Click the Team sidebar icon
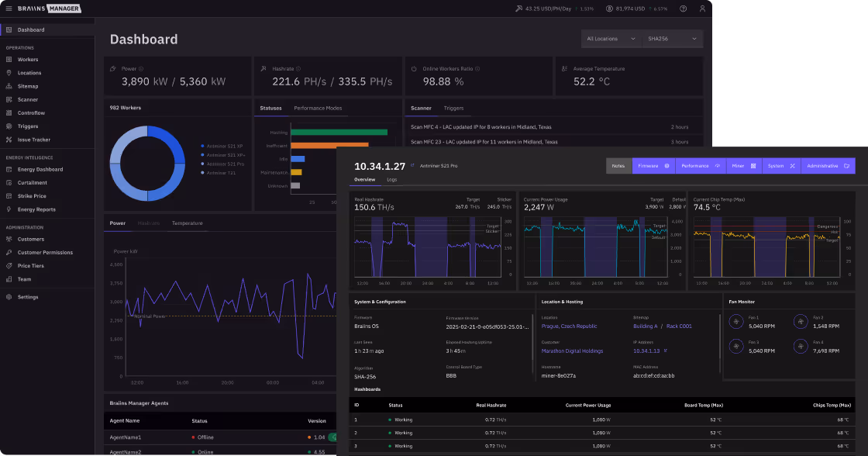The height and width of the screenshot is (456, 868). coord(9,279)
